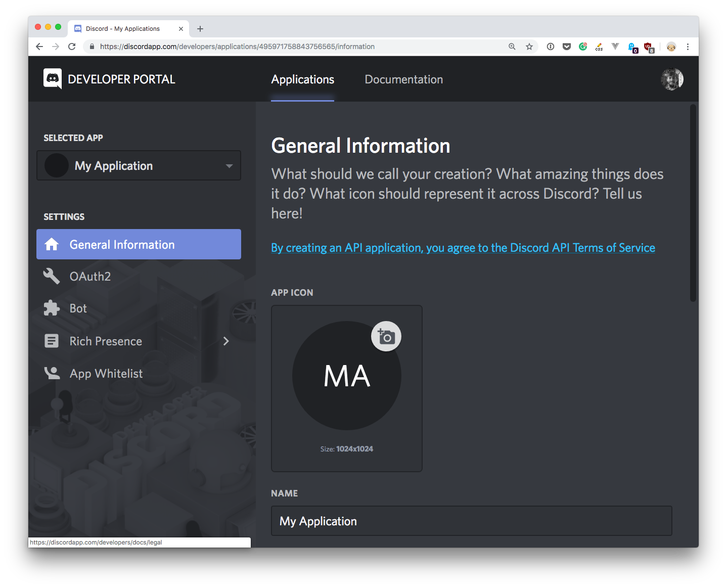The width and height of the screenshot is (727, 588).
Task: Expand the Rich Presence submenu chevron
Action: (x=226, y=341)
